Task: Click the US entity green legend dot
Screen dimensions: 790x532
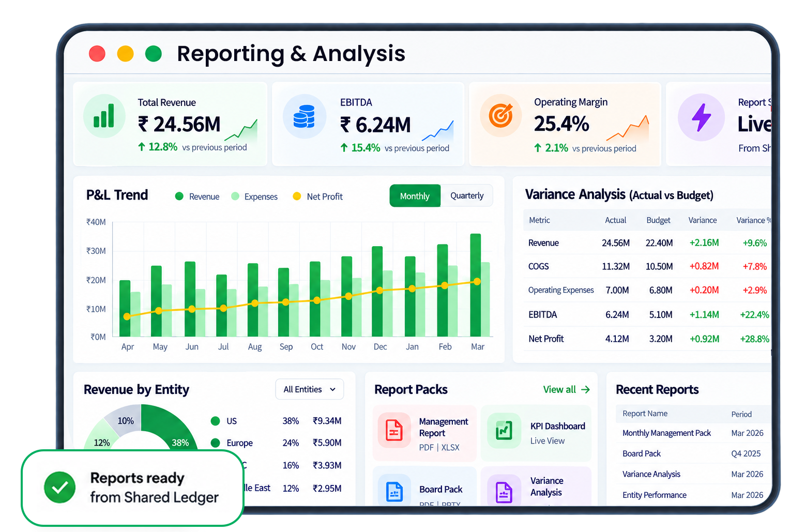Action: pyautogui.click(x=216, y=421)
